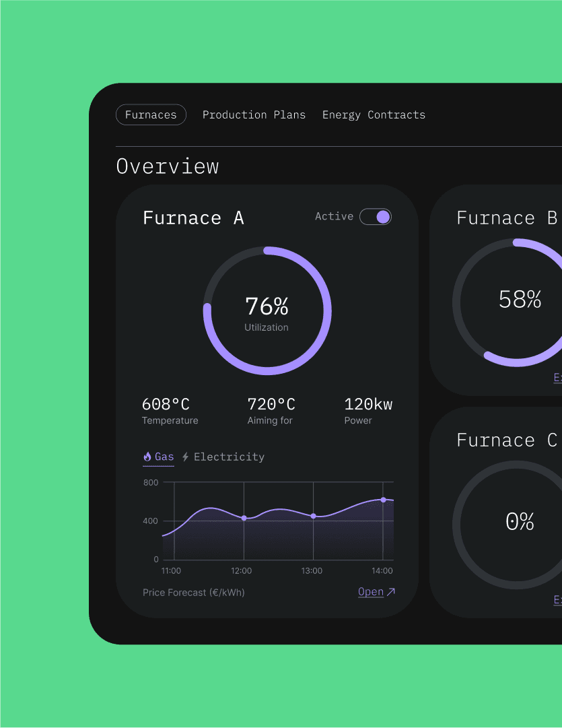562x728 pixels.
Task: Toggle the Furnace A Active switch
Action: (x=376, y=217)
